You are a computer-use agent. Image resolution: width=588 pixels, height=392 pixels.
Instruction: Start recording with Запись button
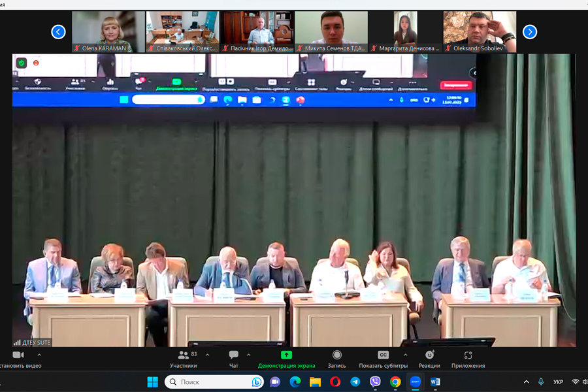[336, 359]
